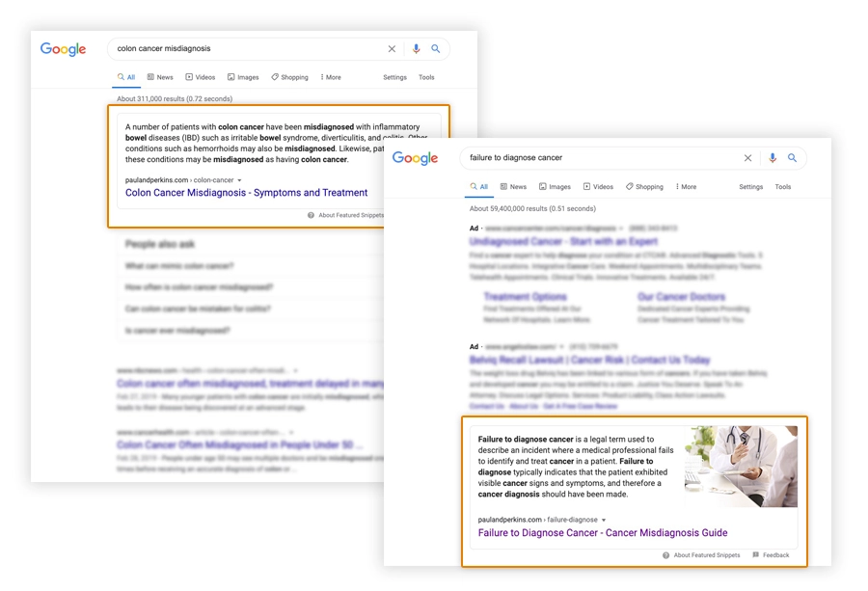The height and width of the screenshot is (591, 868).
Task: Expand the More menu in the failure to diagnose window
Action: (x=687, y=187)
